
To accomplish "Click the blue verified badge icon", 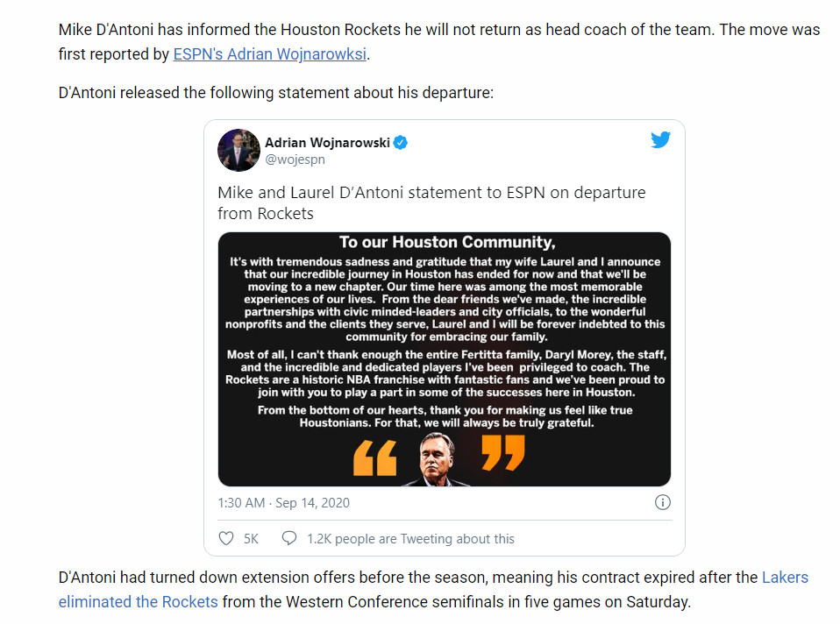I will point(400,143).
